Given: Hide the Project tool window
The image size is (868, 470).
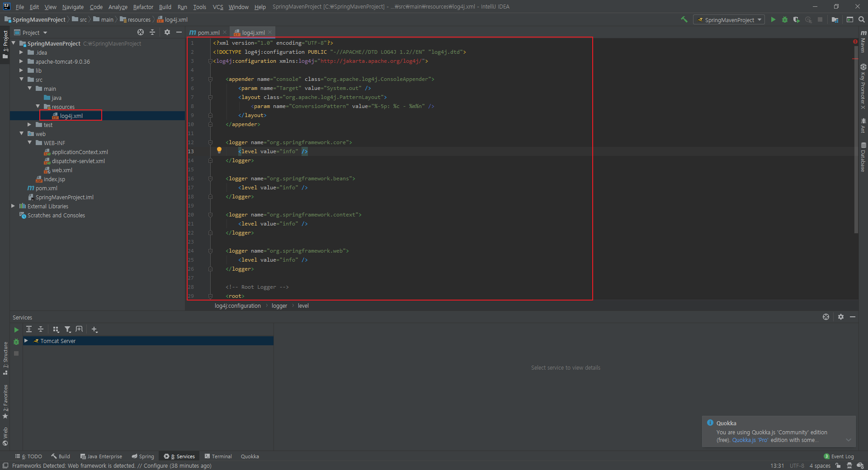Looking at the screenshot, I should (x=179, y=32).
